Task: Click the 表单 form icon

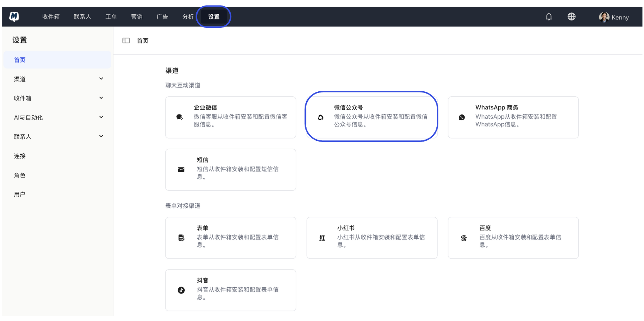Action: tap(181, 238)
